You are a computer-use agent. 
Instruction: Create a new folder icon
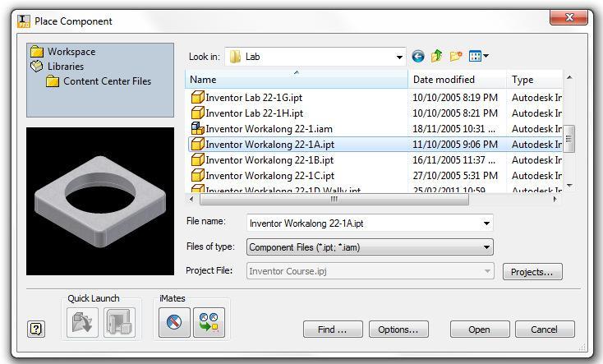(x=456, y=57)
